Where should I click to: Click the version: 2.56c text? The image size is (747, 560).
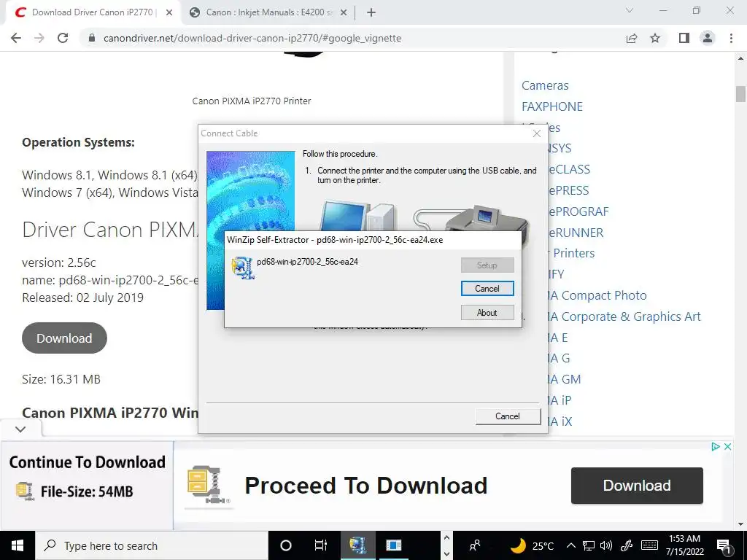[x=59, y=262]
